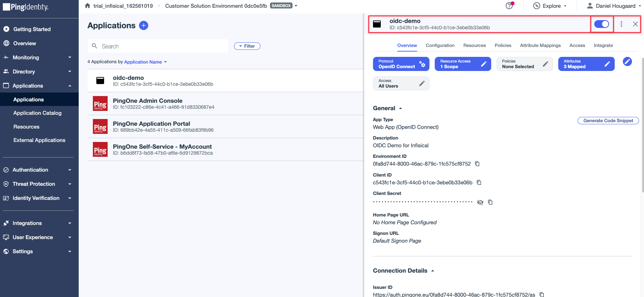Copy the Client Secret value
Viewport: 644px width, 297px height.
click(490, 202)
